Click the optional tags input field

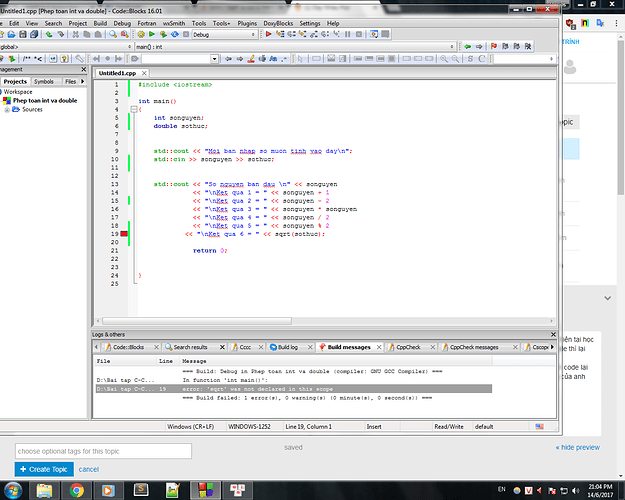click(x=102, y=451)
